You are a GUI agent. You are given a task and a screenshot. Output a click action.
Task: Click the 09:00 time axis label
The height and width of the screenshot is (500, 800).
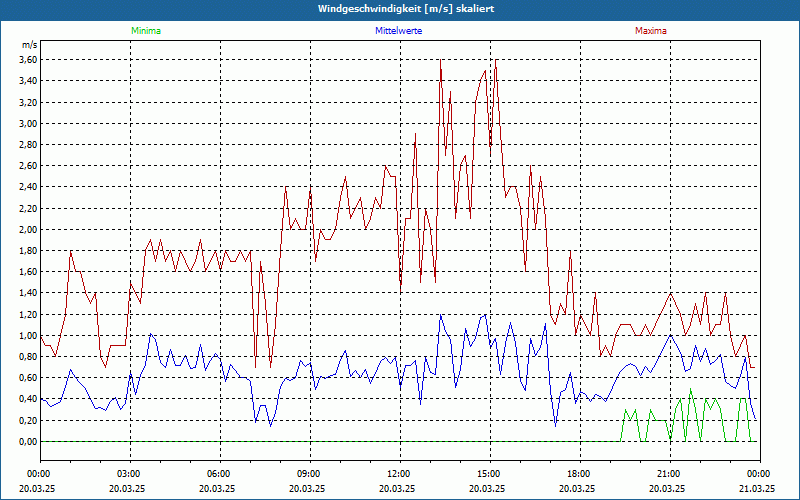pyautogui.click(x=310, y=474)
